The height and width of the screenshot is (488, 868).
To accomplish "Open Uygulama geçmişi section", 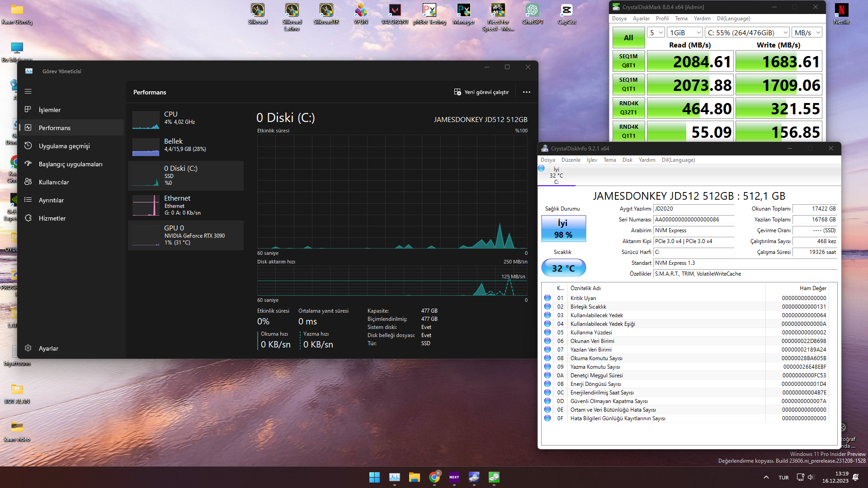I will tap(71, 146).
